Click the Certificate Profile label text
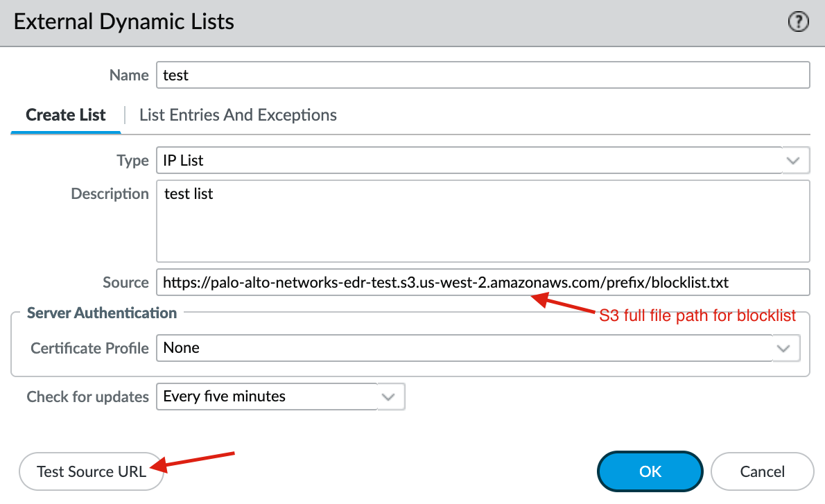The height and width of the screenshot is (504, 825). pos(89,348)
